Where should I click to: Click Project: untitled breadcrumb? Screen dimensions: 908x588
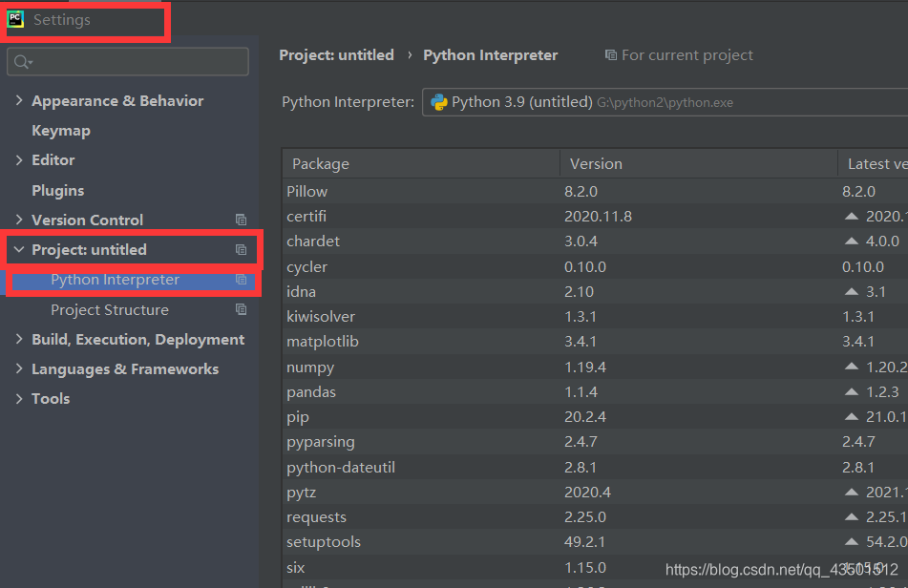(336, 55)
